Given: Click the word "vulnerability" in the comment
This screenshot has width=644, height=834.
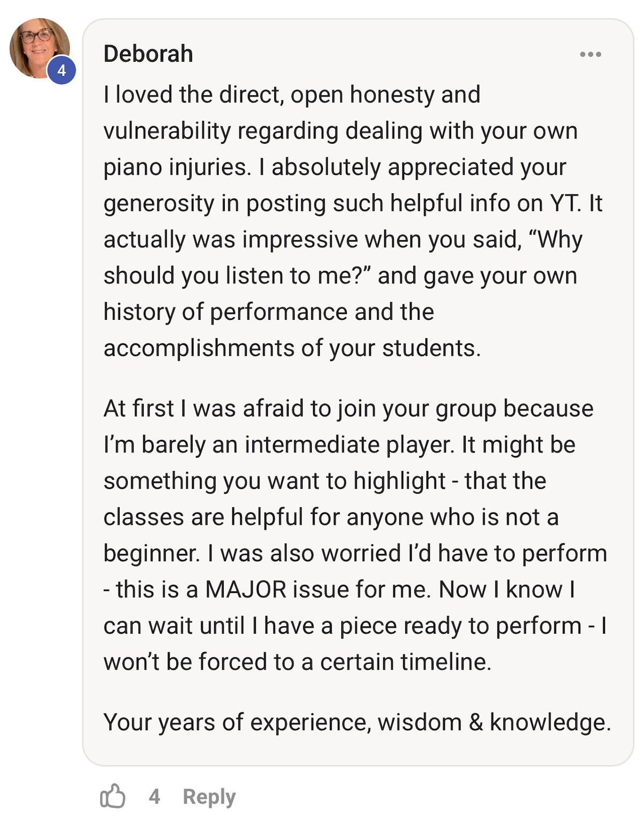Looking at the screenshot, I should [x=167, y=131].
